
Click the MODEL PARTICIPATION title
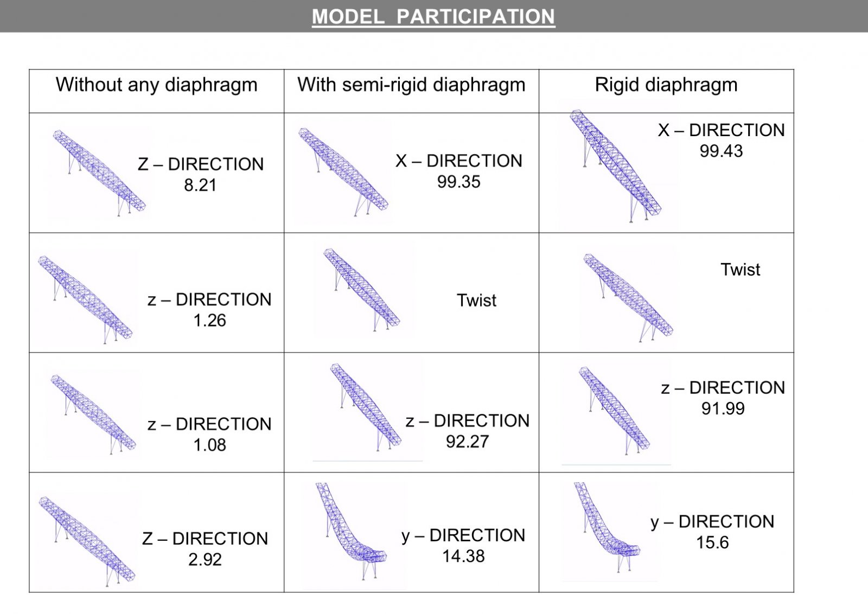pyautogui.click(x=433, y=16)
